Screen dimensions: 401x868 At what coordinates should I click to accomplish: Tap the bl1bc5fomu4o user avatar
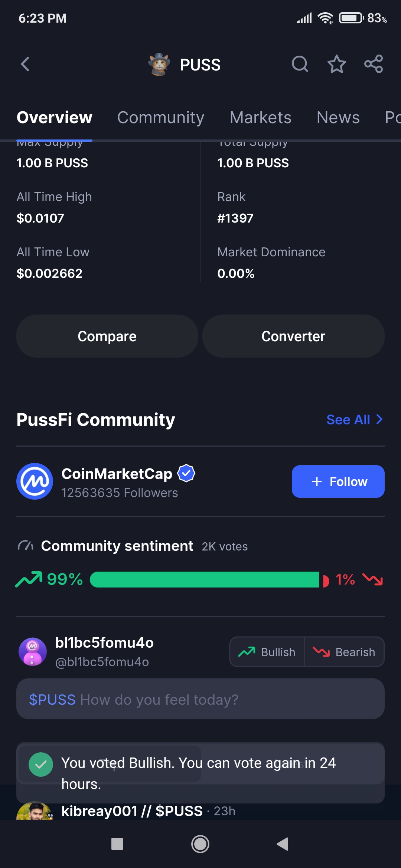coord(33,652)
